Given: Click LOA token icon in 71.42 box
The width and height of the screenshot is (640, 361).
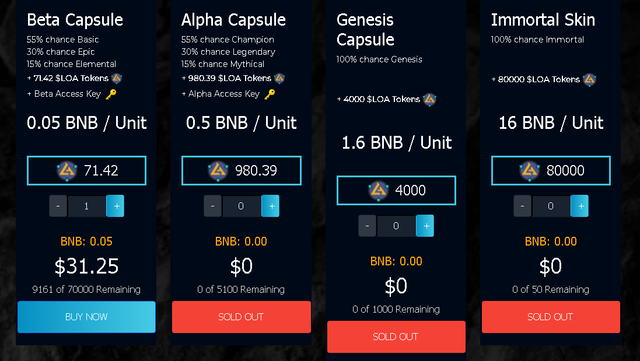Looking at the screenshot, I should (x=67, y=171).
